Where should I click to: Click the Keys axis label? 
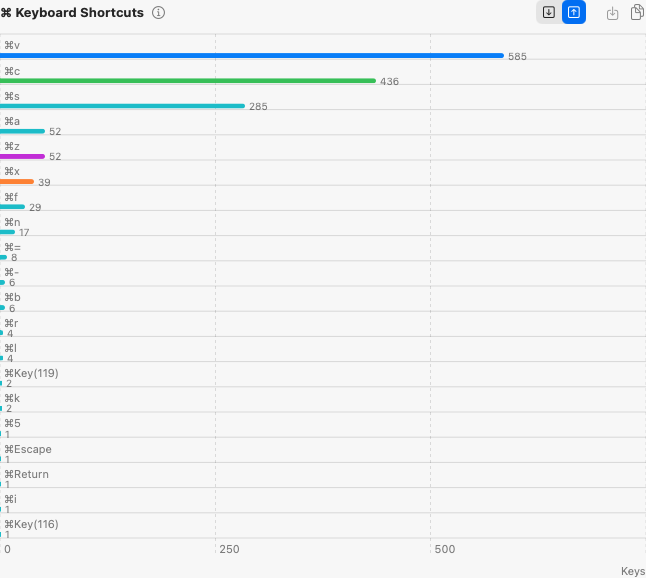click(632, 571)
